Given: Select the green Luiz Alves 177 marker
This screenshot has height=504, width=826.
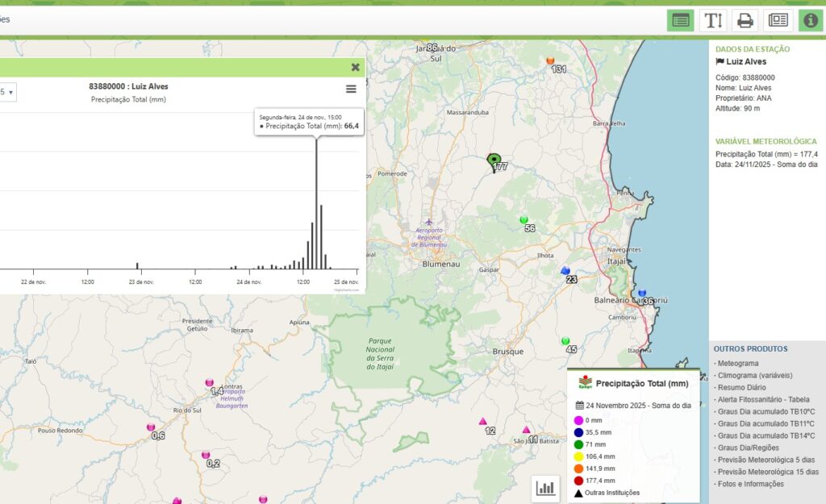Looking at the screenshot, I should click(x=494, y=160).
